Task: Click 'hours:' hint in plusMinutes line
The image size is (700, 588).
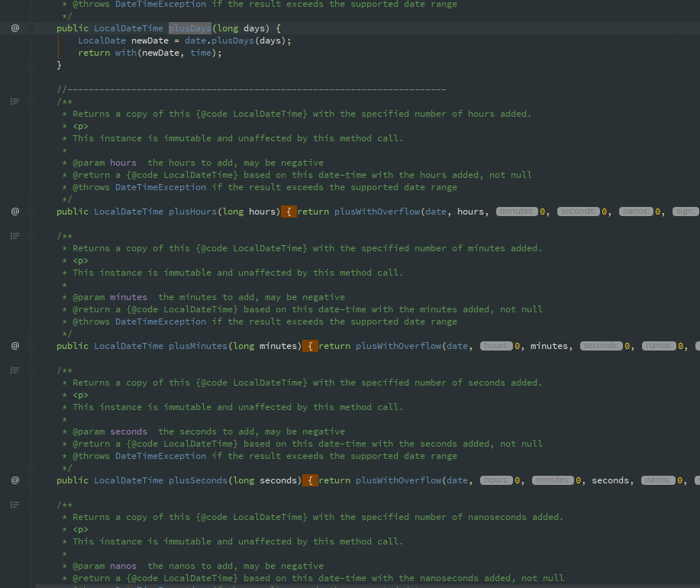Action: (496, 346)
